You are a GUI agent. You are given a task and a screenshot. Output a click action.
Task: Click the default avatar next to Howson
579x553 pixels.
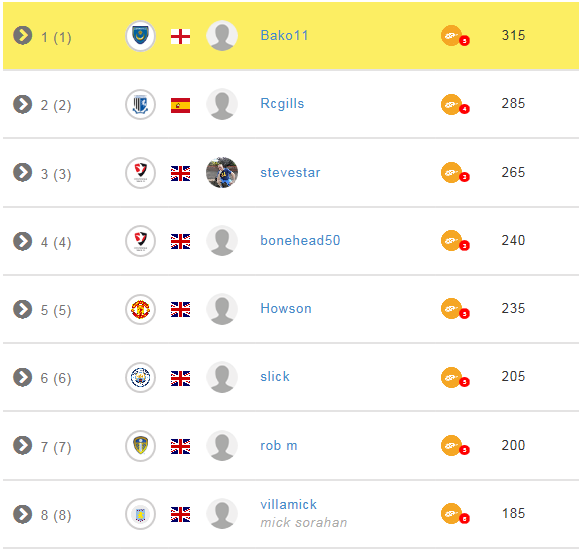click(x=222, y=309)
